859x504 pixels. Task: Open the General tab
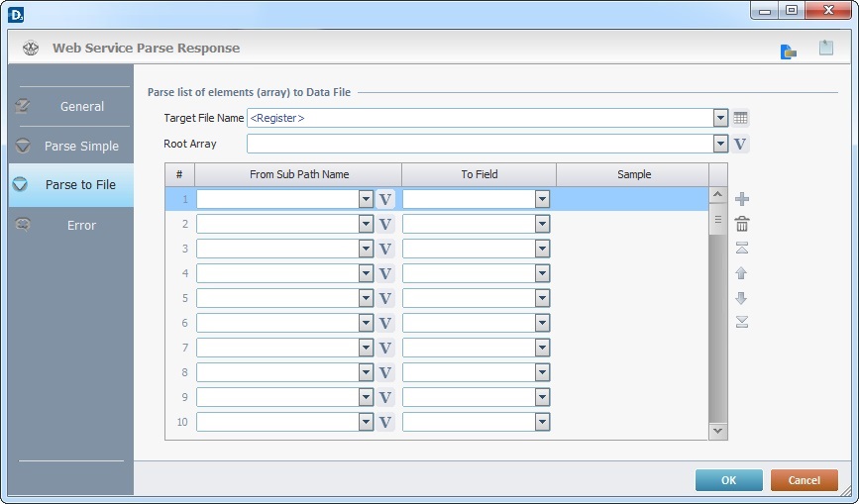[71, 106]
